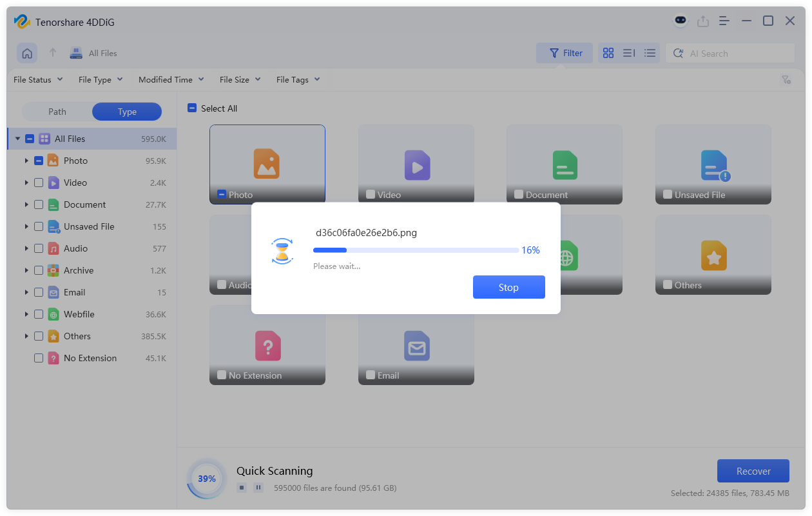Collapse the All Files tree node
The image size is (812, 516).
(x=17, y=139)
